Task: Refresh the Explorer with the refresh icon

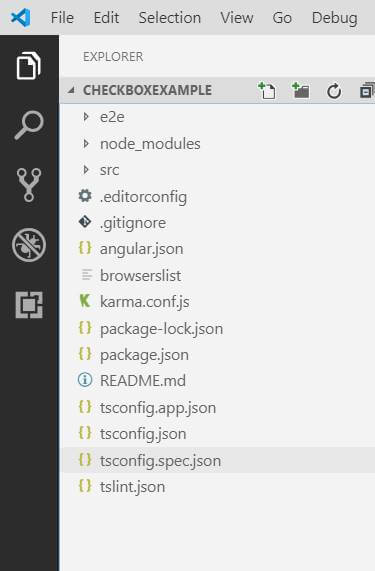Action: (334, 91)
